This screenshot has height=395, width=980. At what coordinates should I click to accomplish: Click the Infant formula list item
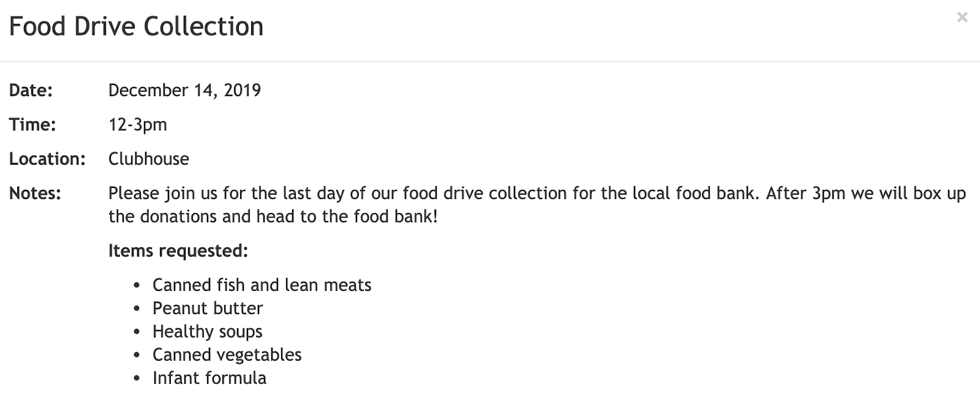pos(209,378)
